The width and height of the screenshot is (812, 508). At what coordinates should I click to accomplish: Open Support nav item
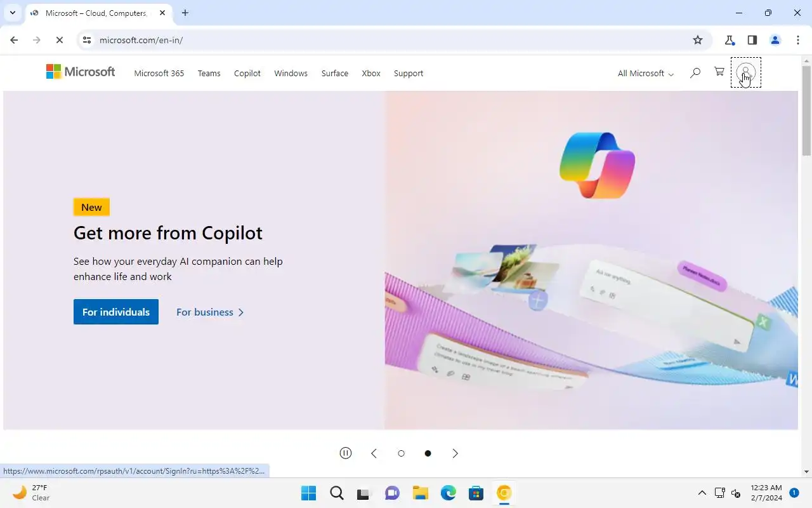click(x=409, y=73)
